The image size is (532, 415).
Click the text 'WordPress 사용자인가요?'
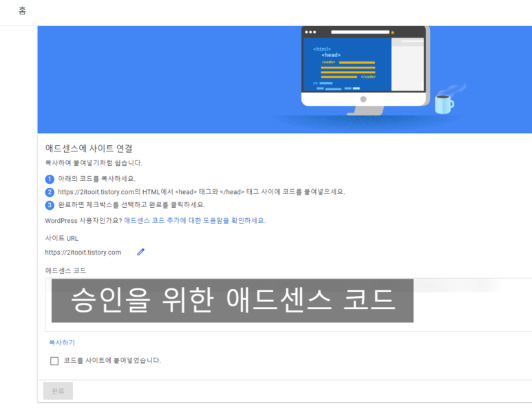point(83,220)
